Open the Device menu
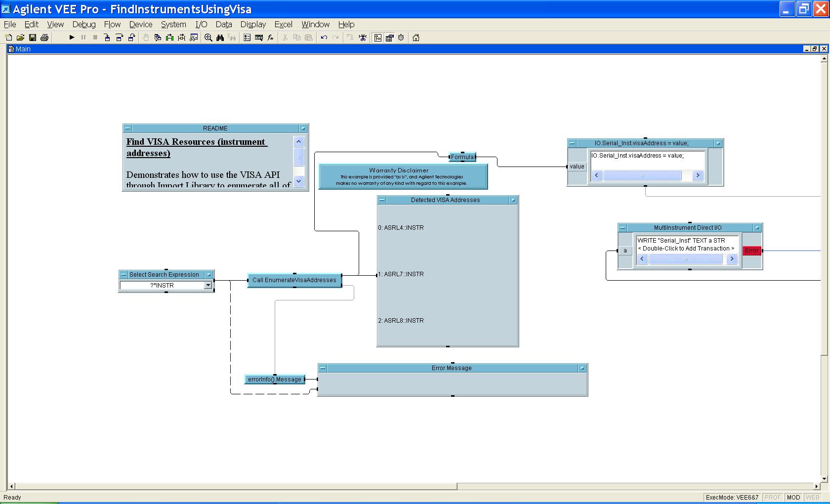Image resolution: width=830 pixels, height=504 pixels. (x=140, y=24)
